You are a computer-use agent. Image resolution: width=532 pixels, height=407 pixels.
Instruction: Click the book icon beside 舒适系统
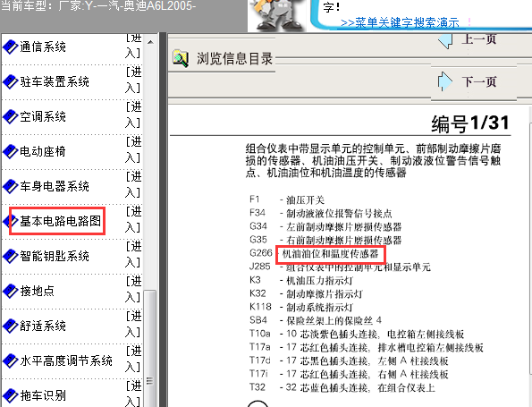pyautogui.click(x=10, y=326)
